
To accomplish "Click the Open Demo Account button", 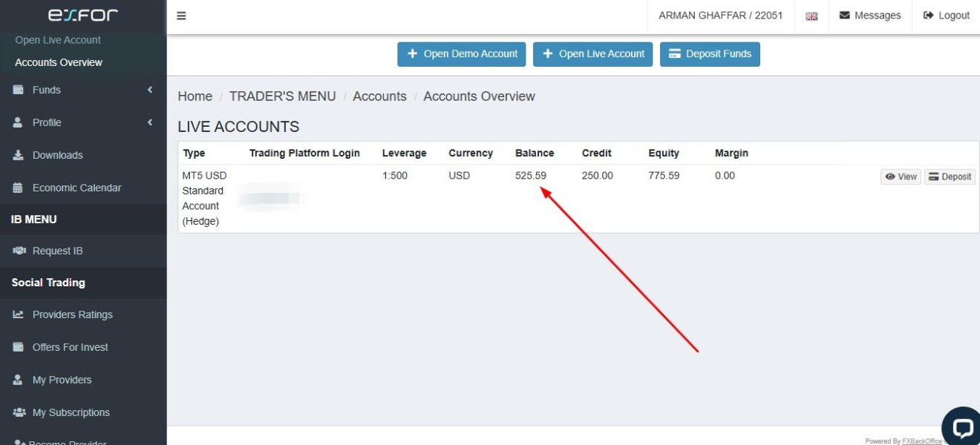I will pyautogui.click(x=462, y=54).
